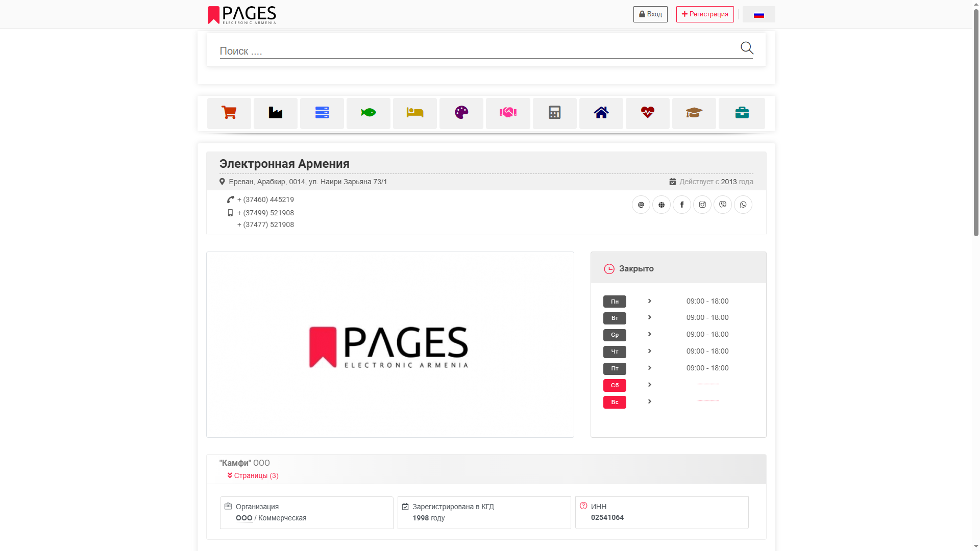Open the shopping cart category
980x551 pixels.
pos(229,113)
